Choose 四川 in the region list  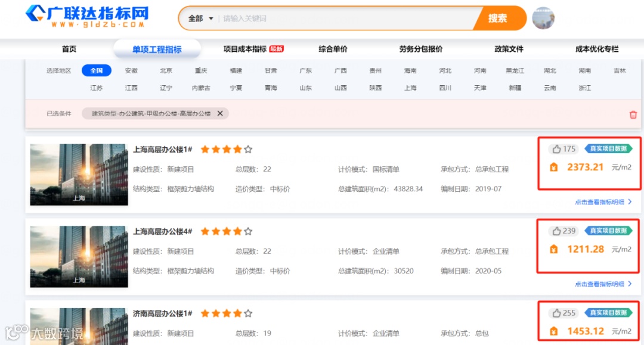(445, 88)
